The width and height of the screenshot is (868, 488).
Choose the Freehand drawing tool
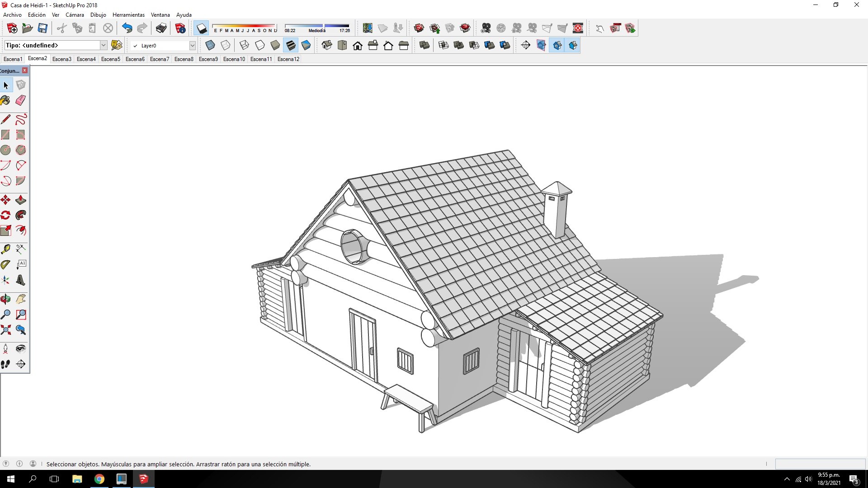(21, 119)
